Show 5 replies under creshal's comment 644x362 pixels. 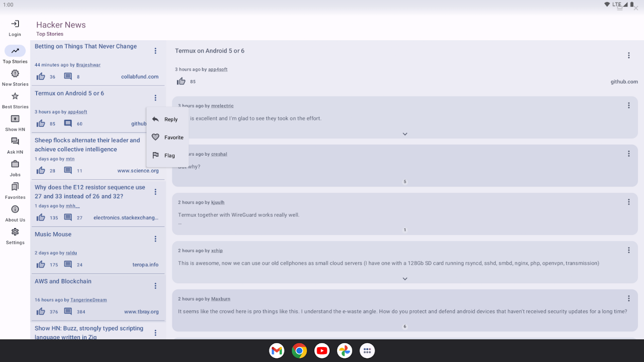[405, 182]
